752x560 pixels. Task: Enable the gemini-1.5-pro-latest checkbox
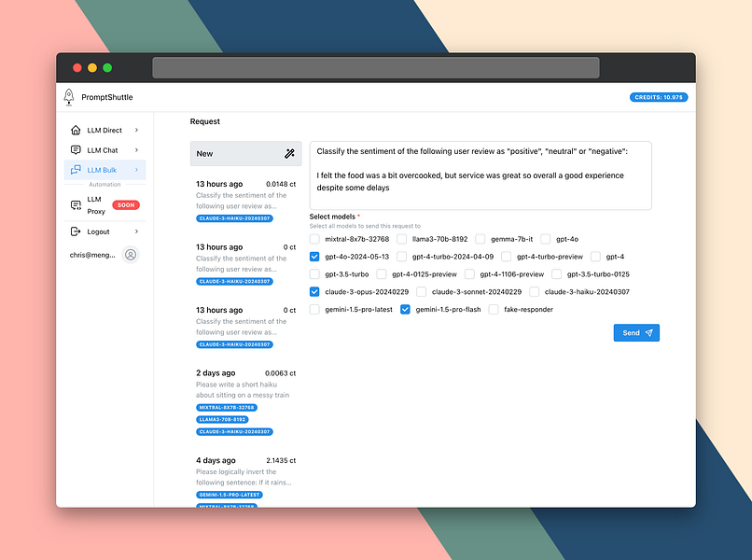(x=314, y=310)
